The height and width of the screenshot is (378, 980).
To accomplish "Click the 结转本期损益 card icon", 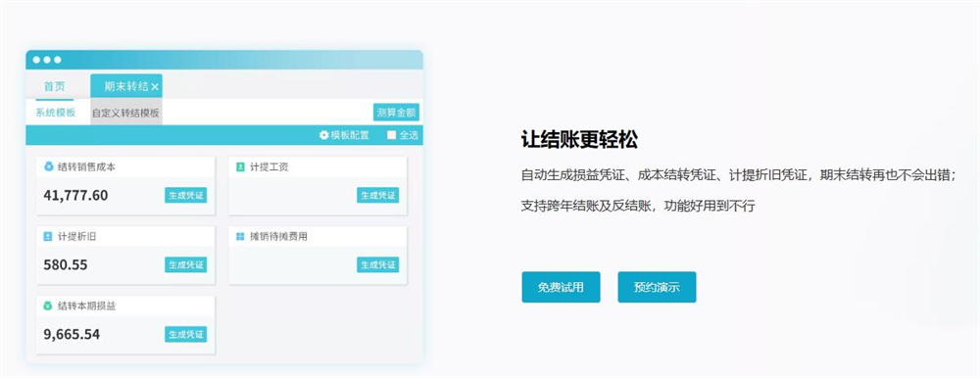I will coord(48,307).
